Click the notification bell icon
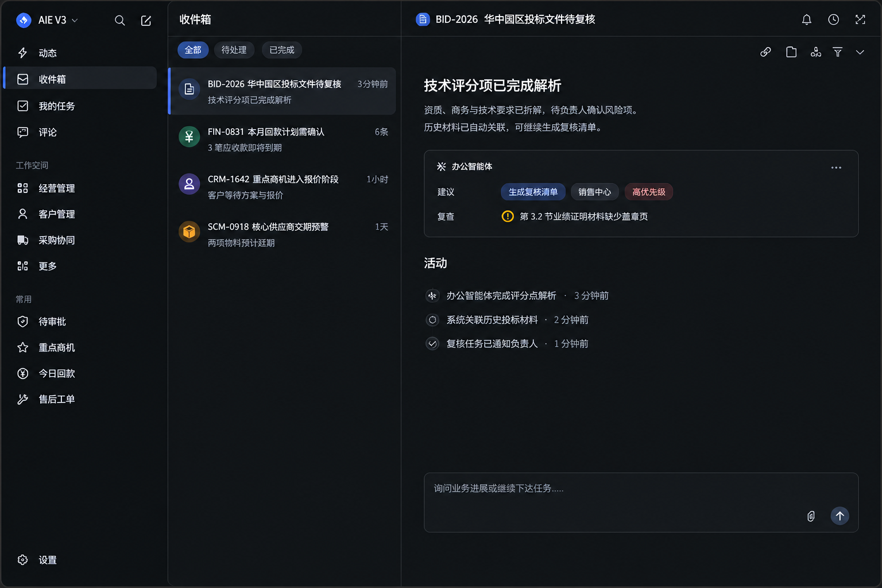This screenshot has height=588, width=882. pos(807,20)
